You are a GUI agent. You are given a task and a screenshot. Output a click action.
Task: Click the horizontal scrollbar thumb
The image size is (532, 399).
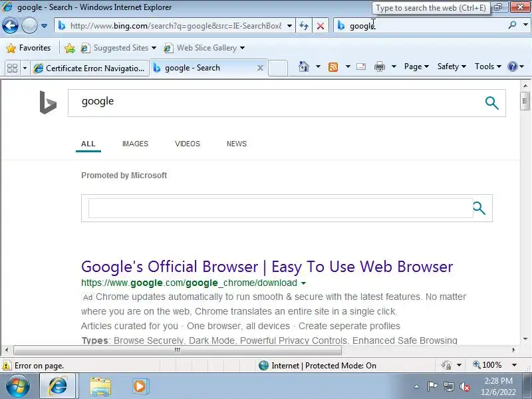tap(178, 350)
